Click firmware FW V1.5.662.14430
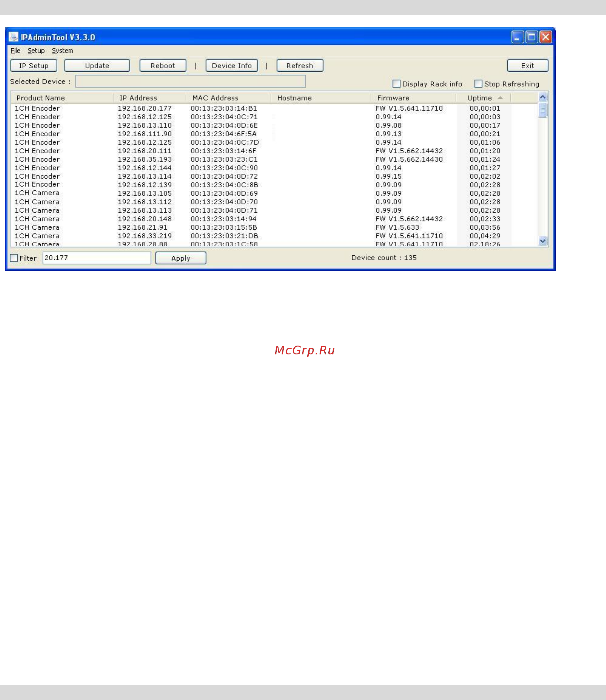This screenshot has width=606, height=700. [409, 159]
